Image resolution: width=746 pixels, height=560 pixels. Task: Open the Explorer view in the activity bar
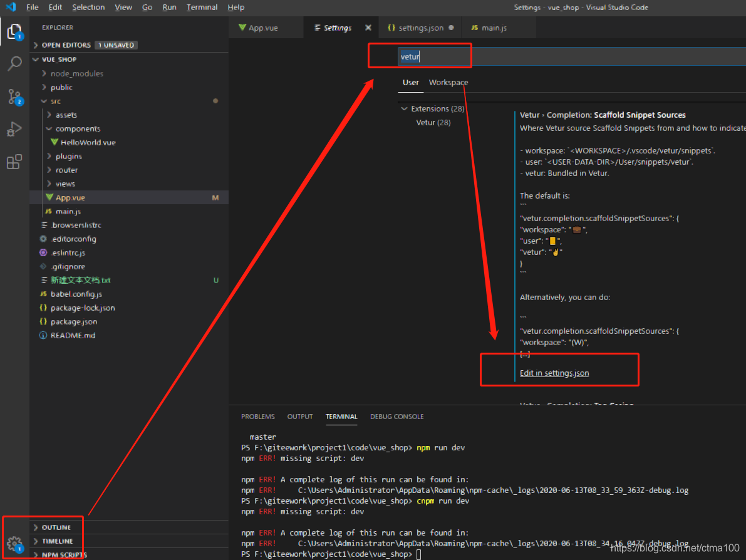(x=14, y=31)
